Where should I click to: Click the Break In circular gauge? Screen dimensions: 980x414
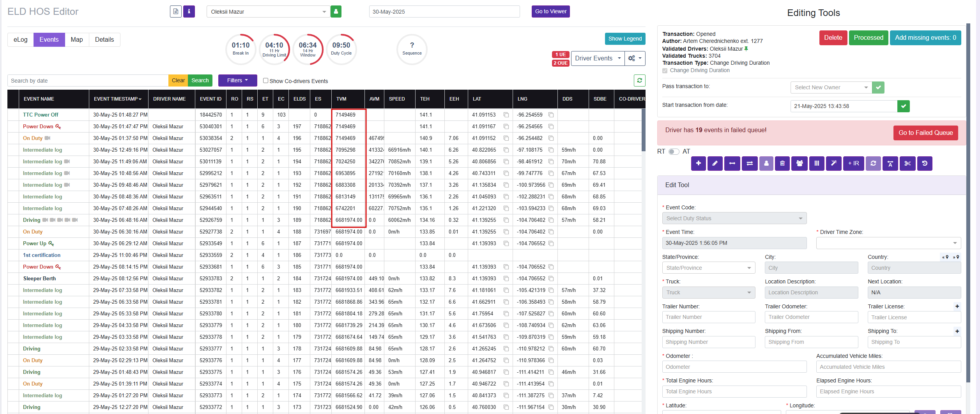pos(241,49)
